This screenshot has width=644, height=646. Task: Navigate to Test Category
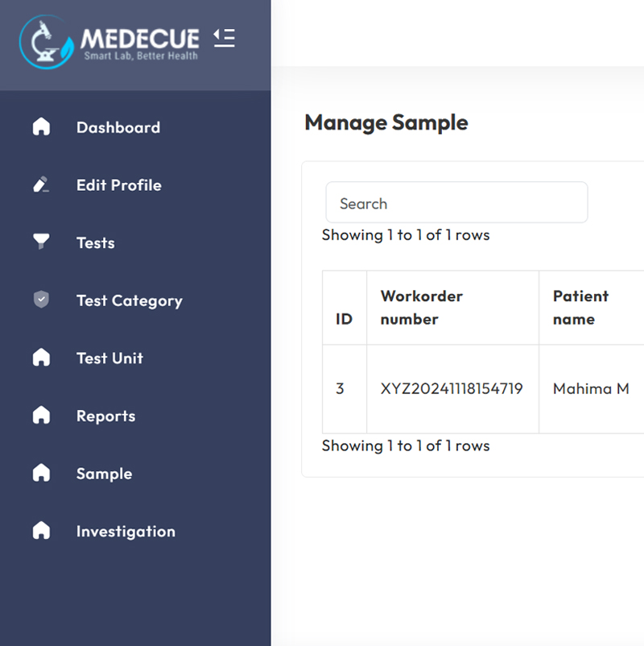[x=130, y=301]
